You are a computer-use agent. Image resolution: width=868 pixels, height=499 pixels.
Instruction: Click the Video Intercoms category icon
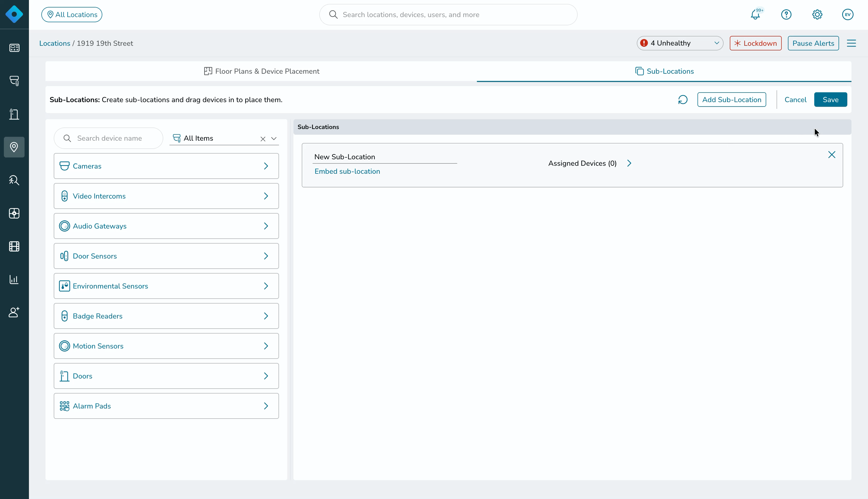click(x=64, y=196)
